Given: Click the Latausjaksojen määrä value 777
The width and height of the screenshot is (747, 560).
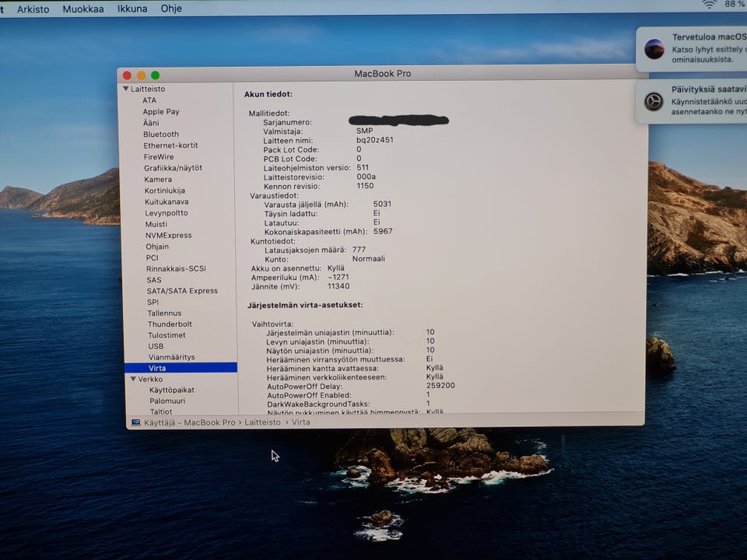Looking at the screenshot, I should (359, 250).
